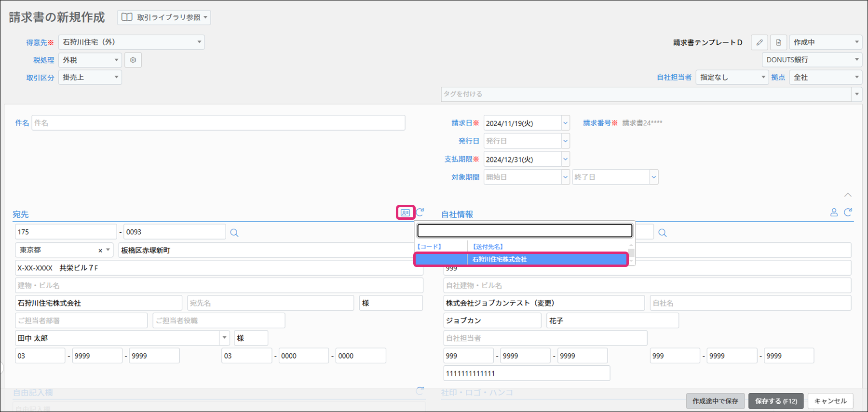868x412 pixels.
Task: Click the refresh icon in the 宛先 header
Action: pyautogui.click(x=420, y=212)
